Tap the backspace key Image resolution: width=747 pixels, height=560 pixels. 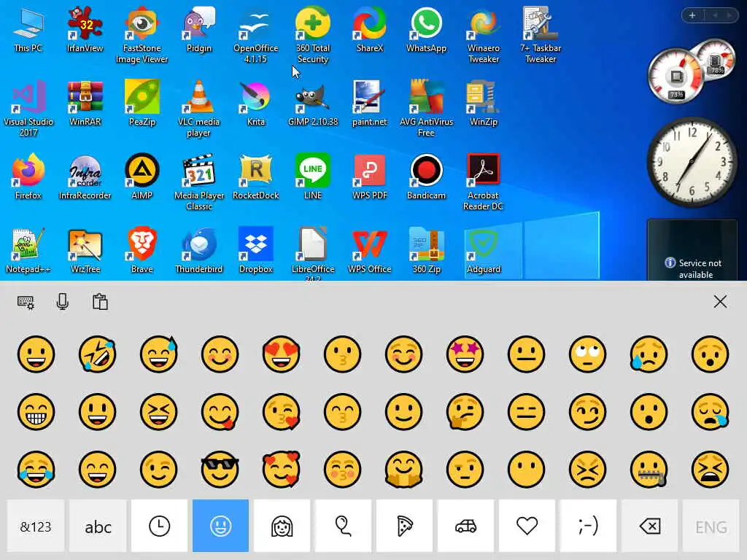click(x=650, y=526)
